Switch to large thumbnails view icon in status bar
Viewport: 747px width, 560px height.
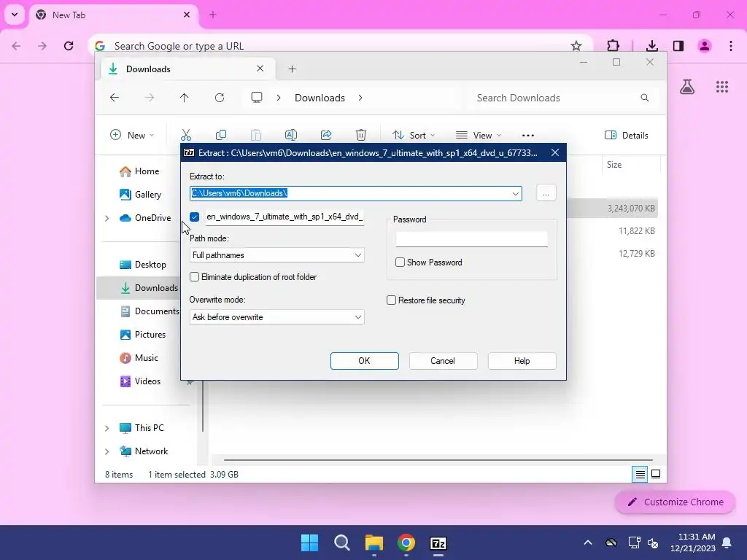click(x=656, y=474)
